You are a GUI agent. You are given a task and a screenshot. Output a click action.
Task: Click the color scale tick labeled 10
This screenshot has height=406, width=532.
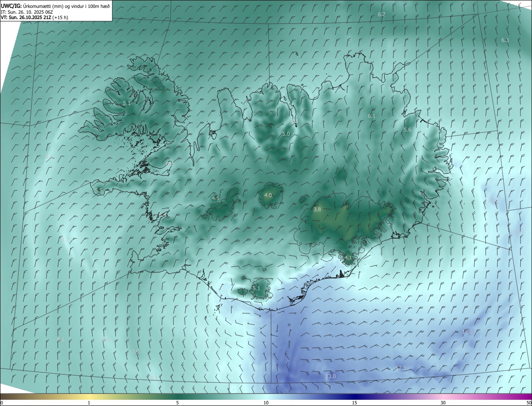click(266, 403)
